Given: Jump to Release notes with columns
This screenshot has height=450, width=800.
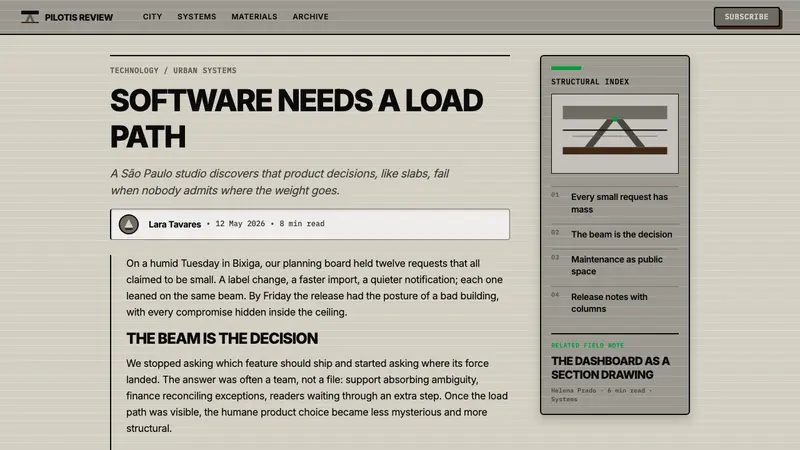Looking at the screenshot, I should point(615,303).
